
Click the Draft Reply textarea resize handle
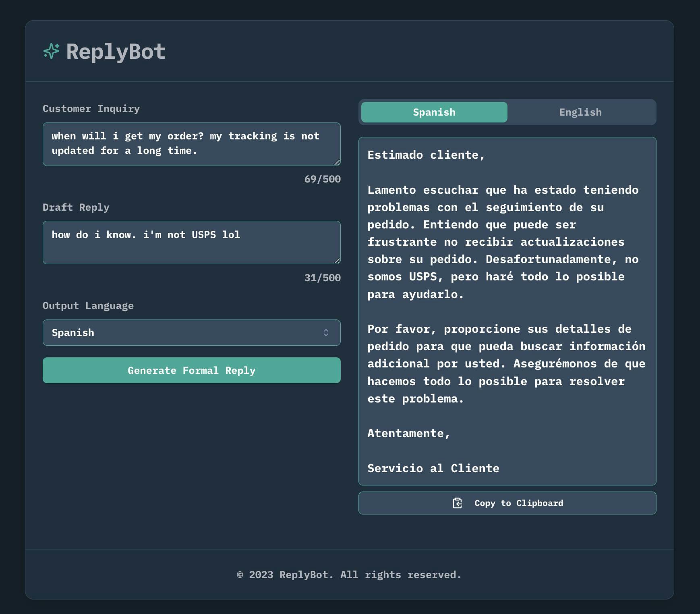pos(337,261)
